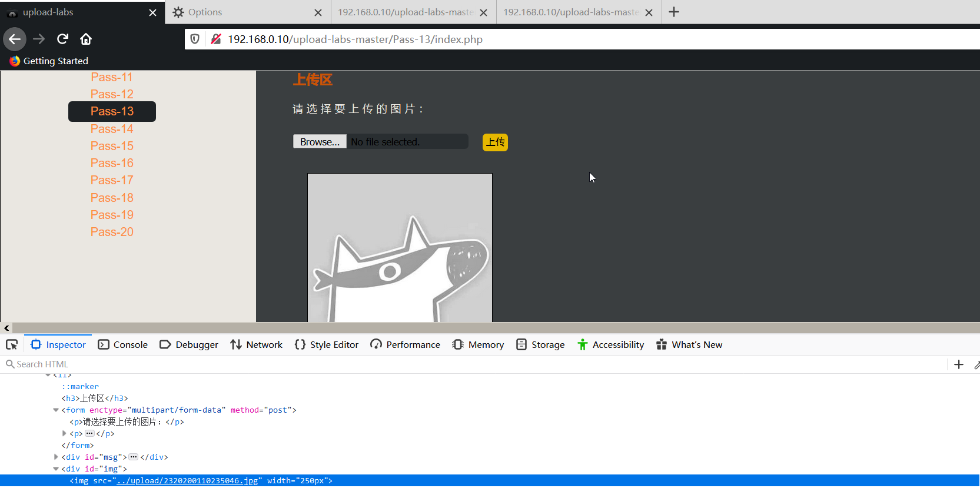Select the p 请选择要上传的图片 line
980x488 pixels.
pyautogui.click(x=127, y=422)
